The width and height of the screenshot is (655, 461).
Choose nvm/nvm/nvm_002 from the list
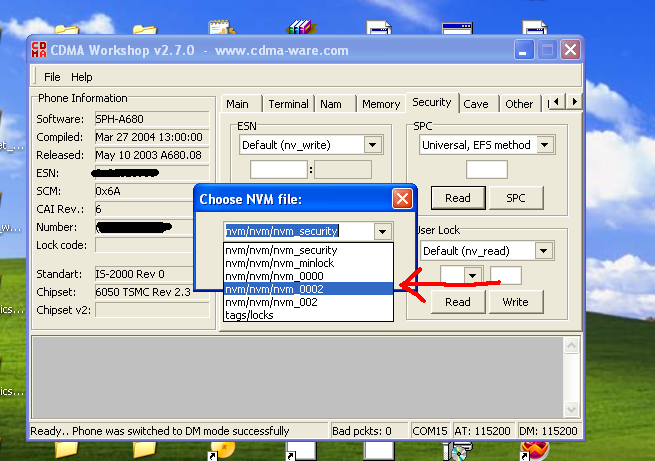point(308,302)
